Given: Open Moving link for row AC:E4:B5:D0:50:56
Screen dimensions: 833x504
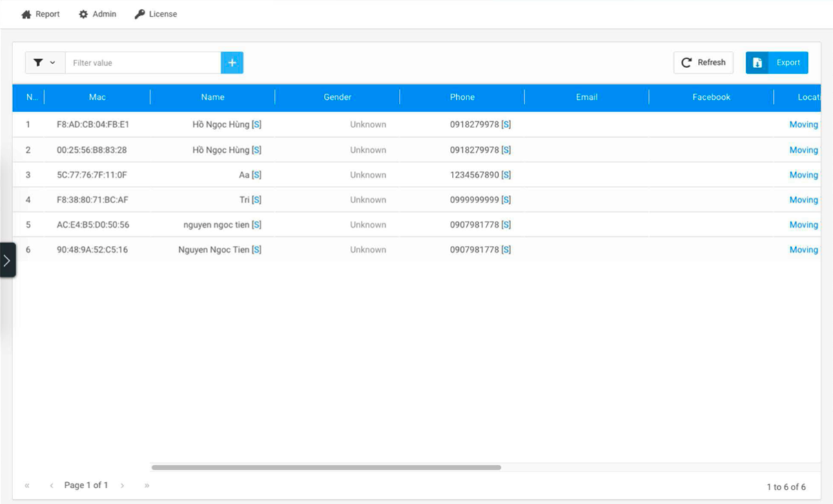Looking at the screenshot, I should (803, 224).
